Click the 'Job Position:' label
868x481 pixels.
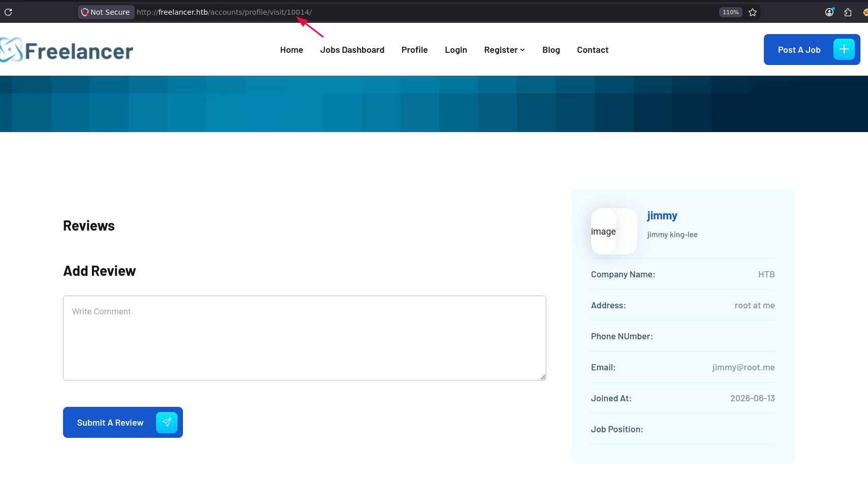617,429
